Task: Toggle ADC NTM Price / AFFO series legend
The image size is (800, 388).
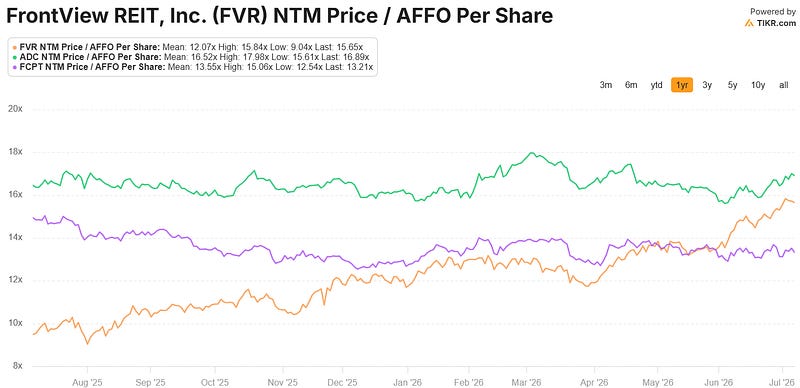Action: (194, 57)
